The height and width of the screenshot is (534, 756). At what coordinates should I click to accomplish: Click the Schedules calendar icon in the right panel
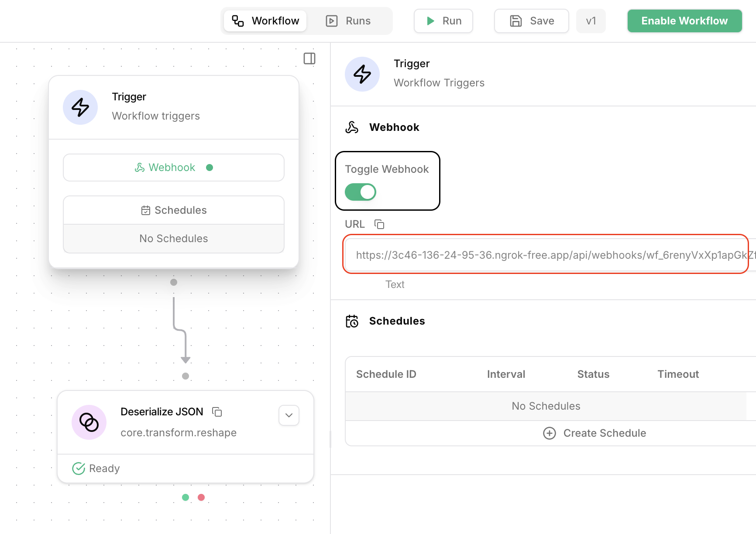[353, 321]
